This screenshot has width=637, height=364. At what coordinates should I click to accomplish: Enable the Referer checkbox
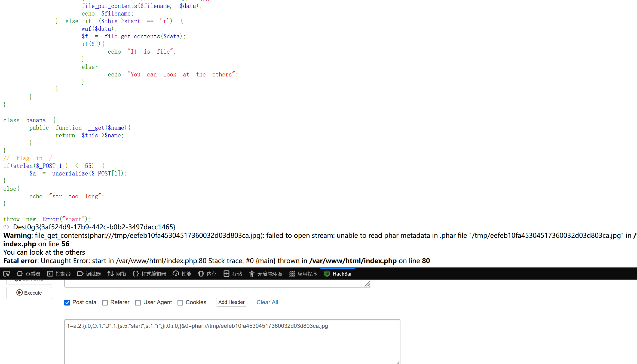tap(105, 303)
